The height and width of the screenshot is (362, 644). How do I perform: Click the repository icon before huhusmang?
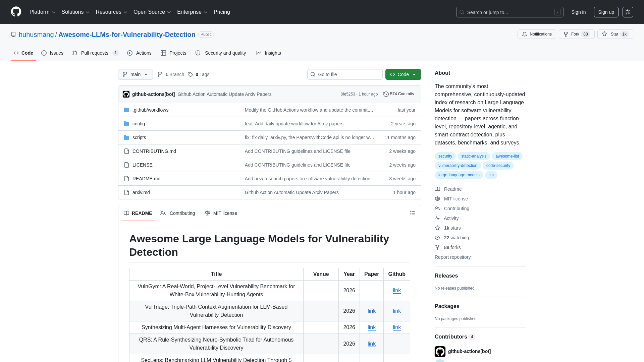coord(13,35)
